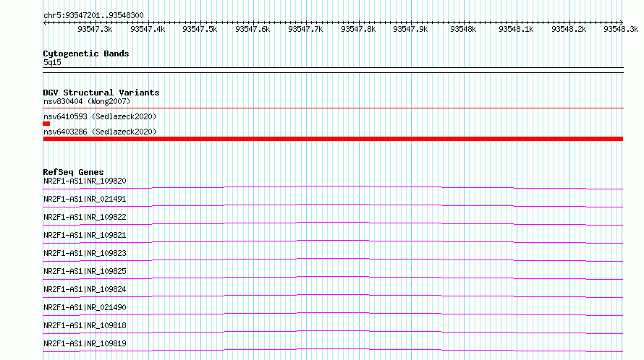The width and height of the screenshot is (644, 360).
Task: Click the small red nsv6410593 variant bar
Action: point(46,124)
